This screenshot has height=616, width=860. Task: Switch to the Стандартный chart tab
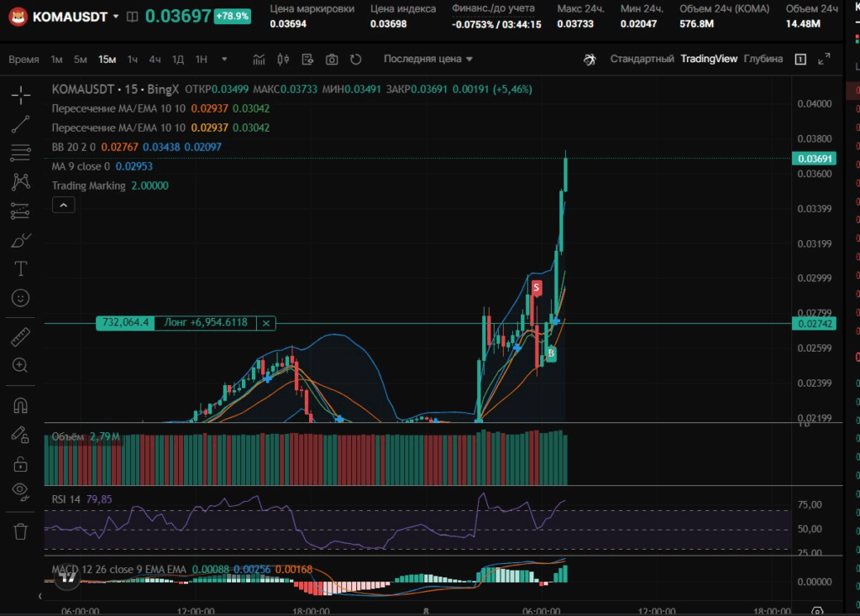(642, 59)
